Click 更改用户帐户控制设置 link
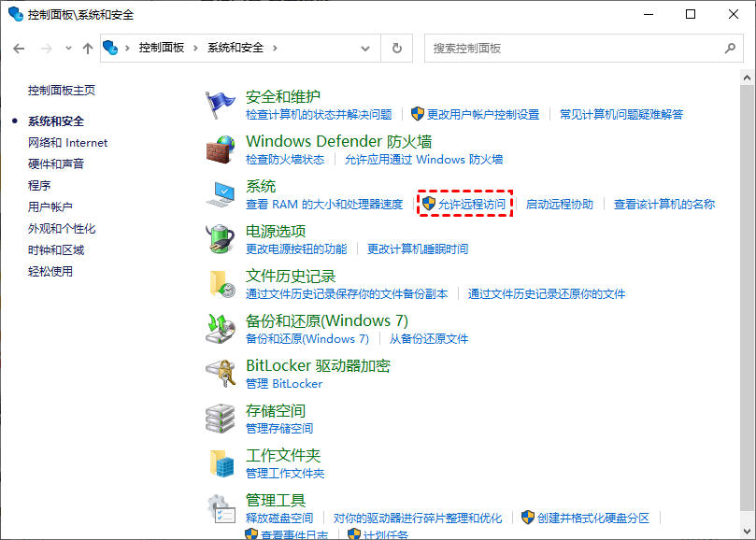The height and width of the screenshot is (540, 756). click(x=483, y=114)
